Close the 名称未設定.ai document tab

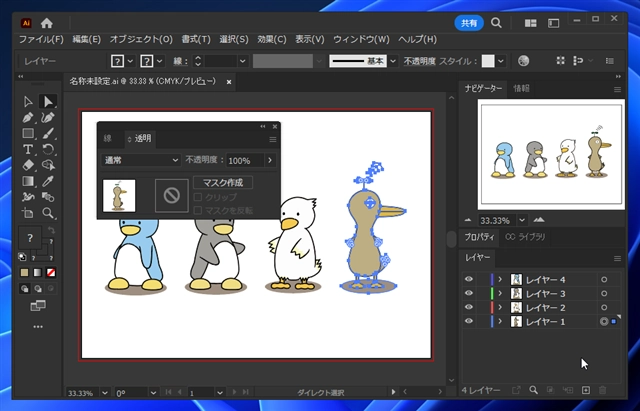click(x=229, y=82)
